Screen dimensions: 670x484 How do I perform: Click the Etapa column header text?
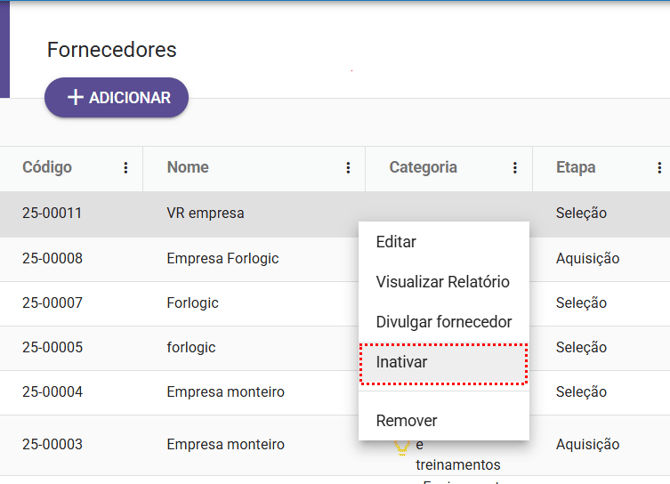click(576, 167)
